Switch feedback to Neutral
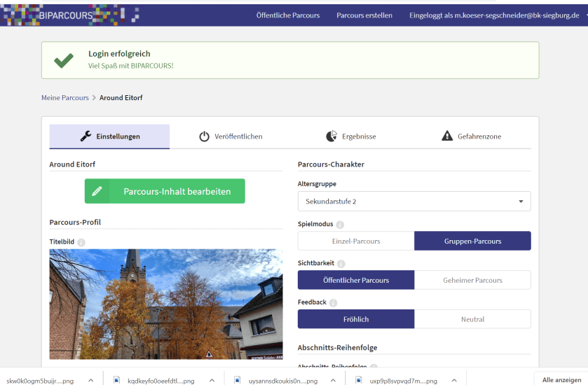Viewport: 588px width, 385px height. tap(472, 319)
